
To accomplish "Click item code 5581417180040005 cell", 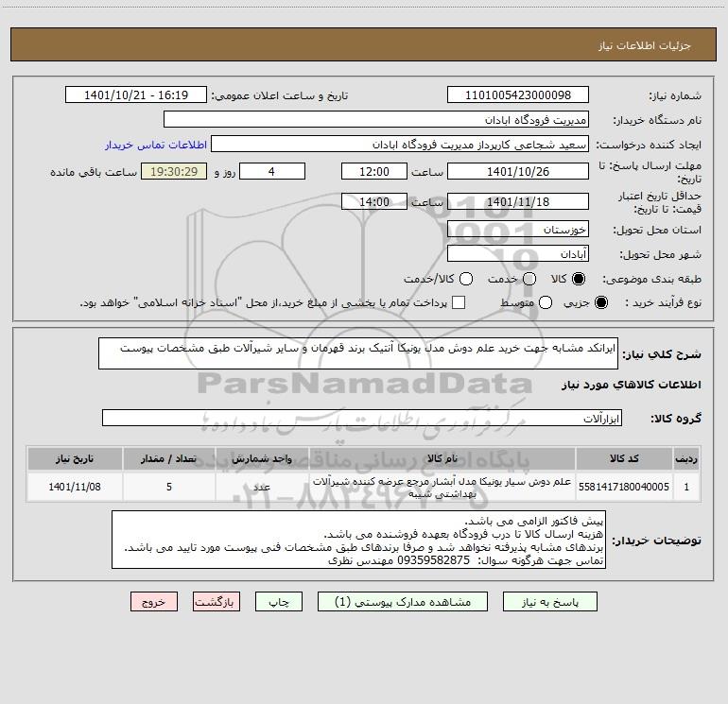I will (x=624, y=487).
